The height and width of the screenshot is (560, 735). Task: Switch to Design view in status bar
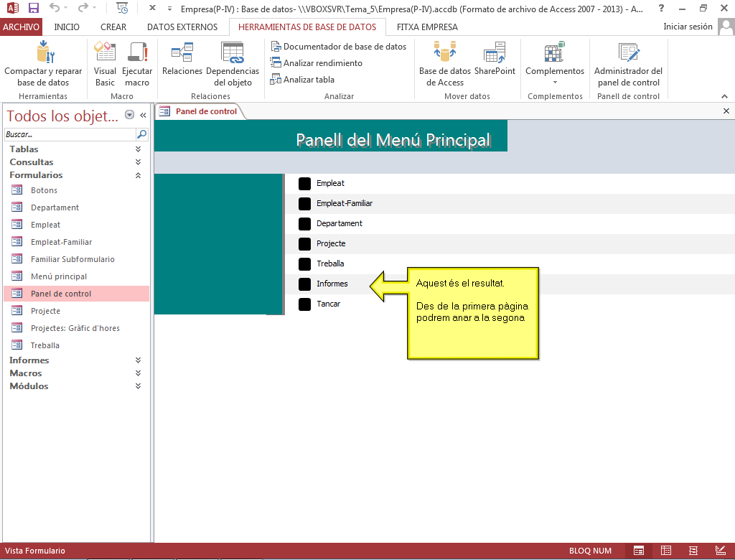[x=721, y=551]
